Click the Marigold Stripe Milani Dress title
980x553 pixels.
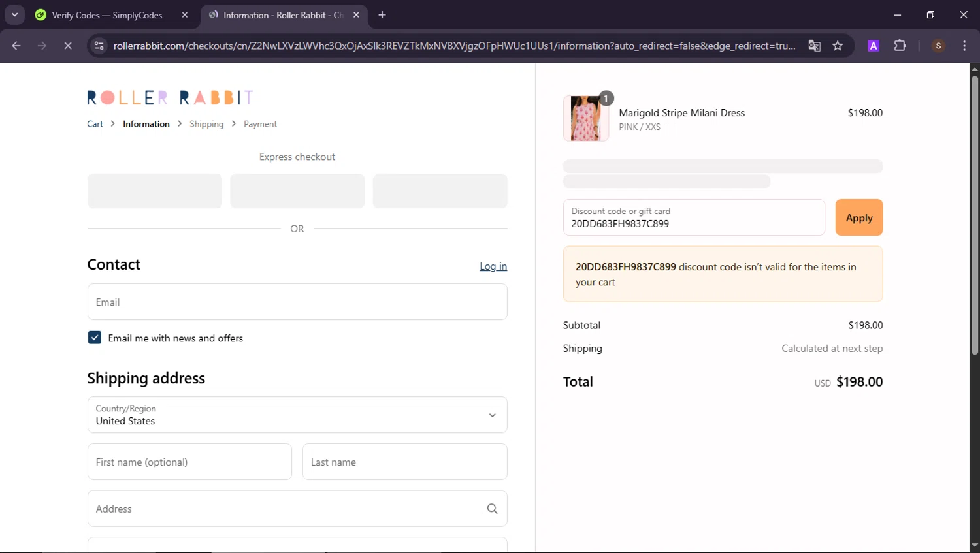[681, 113]
